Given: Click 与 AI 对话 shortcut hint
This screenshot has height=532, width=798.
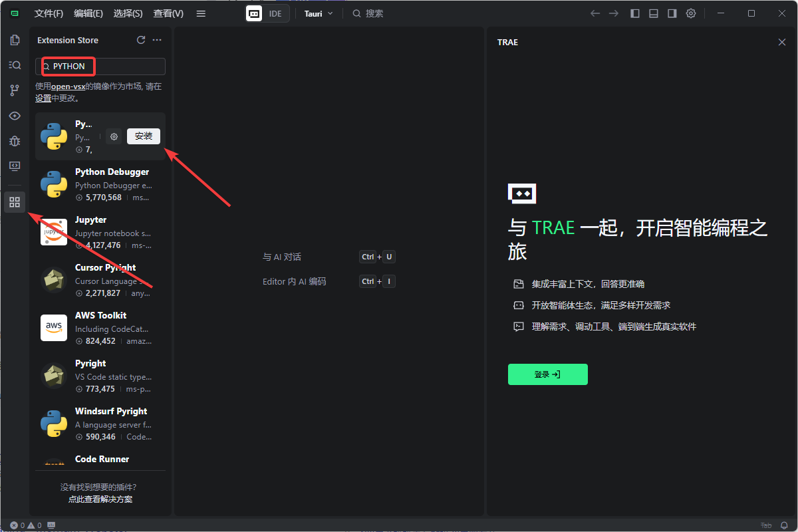Looking at the screenshot, I should point(329,257).
